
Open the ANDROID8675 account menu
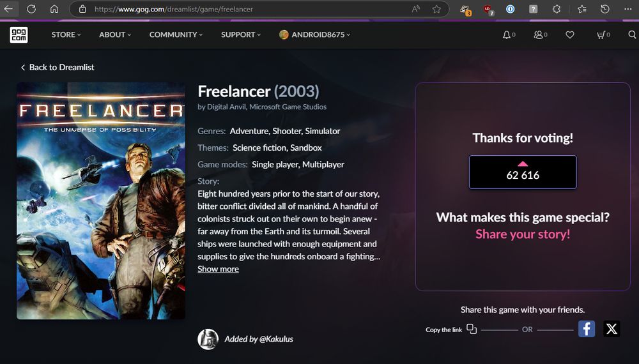click(x=314, y=35)
